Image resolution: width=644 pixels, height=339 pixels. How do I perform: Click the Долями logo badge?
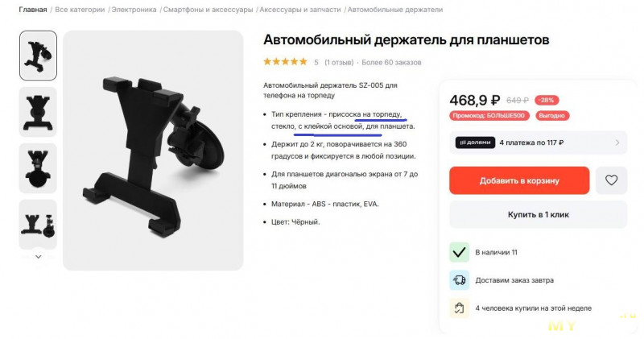(475, 143)
